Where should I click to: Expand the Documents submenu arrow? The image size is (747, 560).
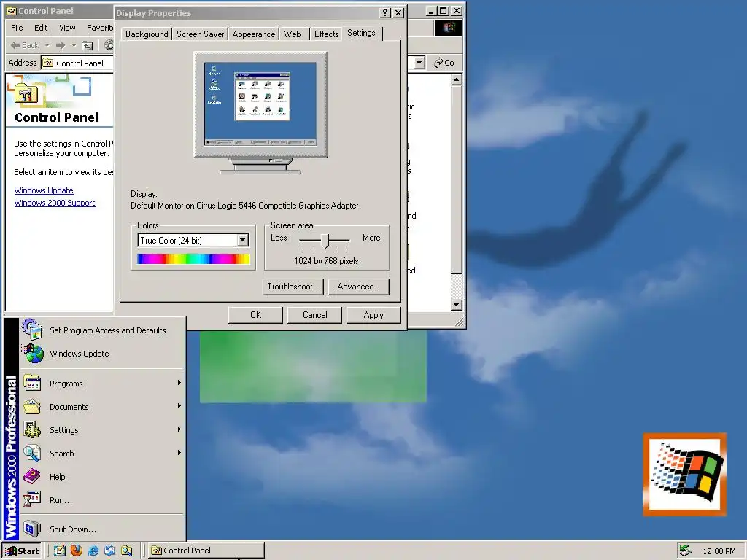coord(179,405)
